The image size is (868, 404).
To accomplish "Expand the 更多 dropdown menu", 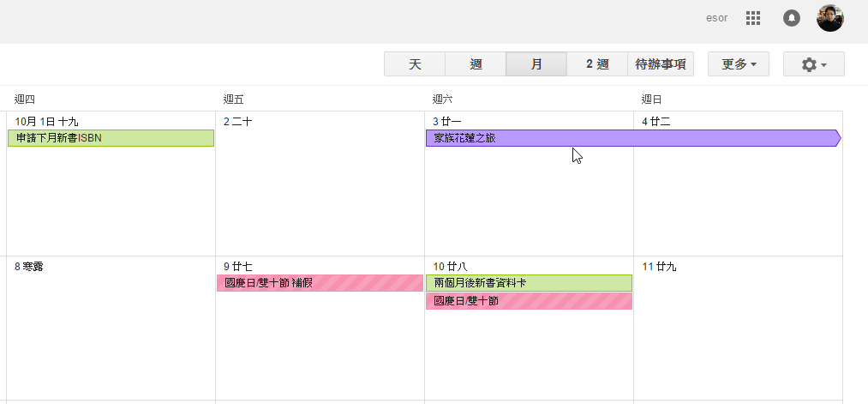I will 738,64.
